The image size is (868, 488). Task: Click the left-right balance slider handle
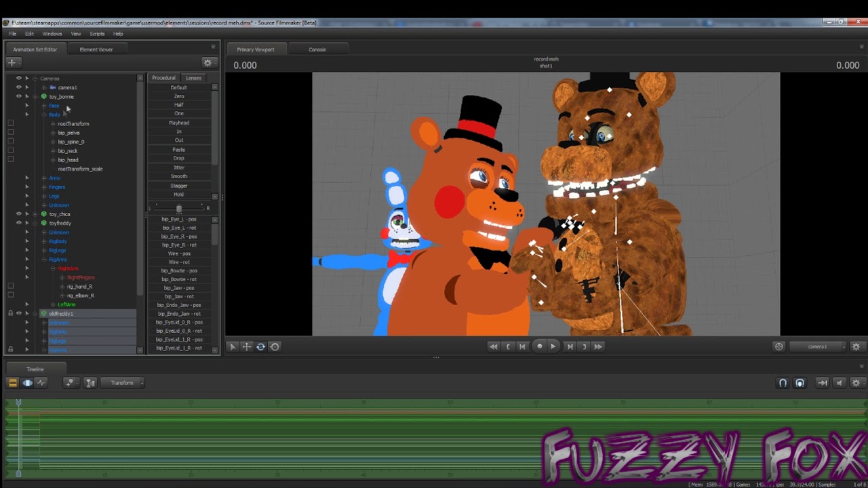click(179, 208)
